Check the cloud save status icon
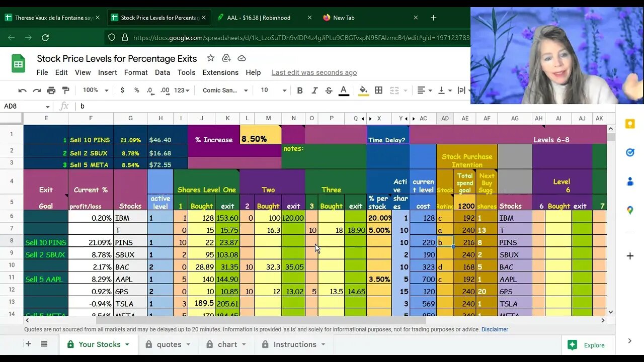Screen dimensions: 644x362 click(242, 58)
